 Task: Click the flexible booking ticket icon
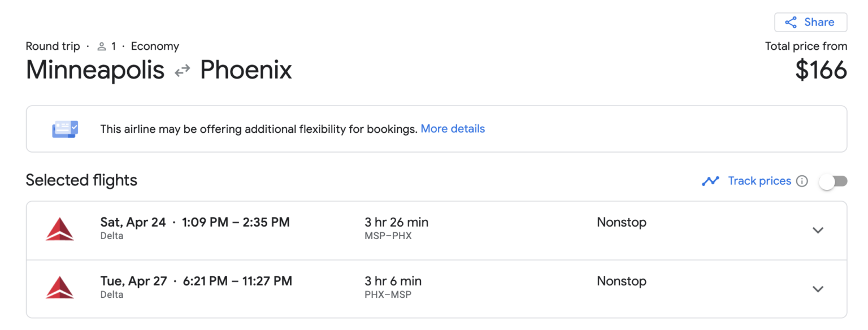pyautogui.click(x=64, y=128)
